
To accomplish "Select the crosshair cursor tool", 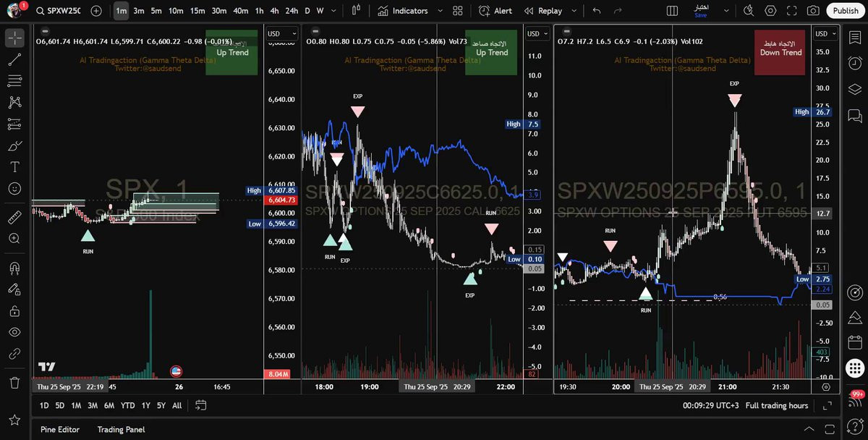I will (14, 38).
